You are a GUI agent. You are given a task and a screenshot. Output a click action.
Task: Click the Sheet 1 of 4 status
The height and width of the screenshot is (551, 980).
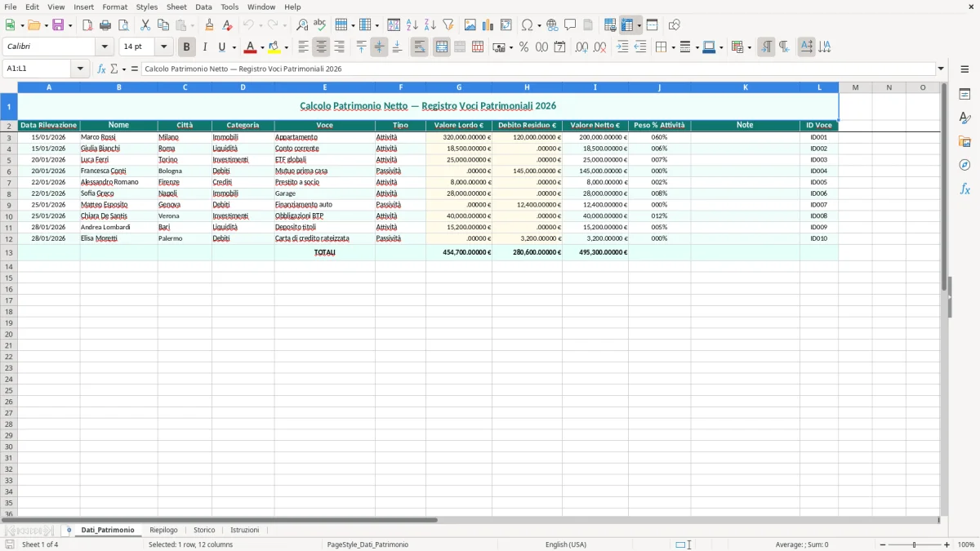40,544
